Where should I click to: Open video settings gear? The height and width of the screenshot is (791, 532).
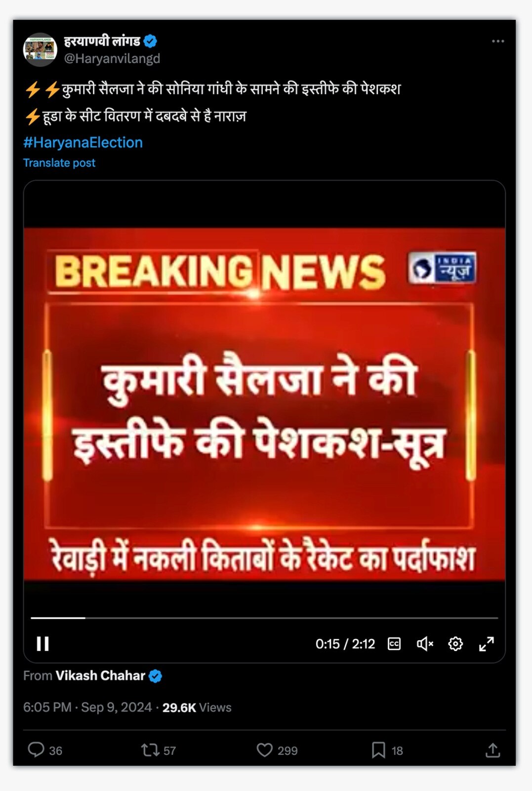pyautogui.click(x=455, y=644)
